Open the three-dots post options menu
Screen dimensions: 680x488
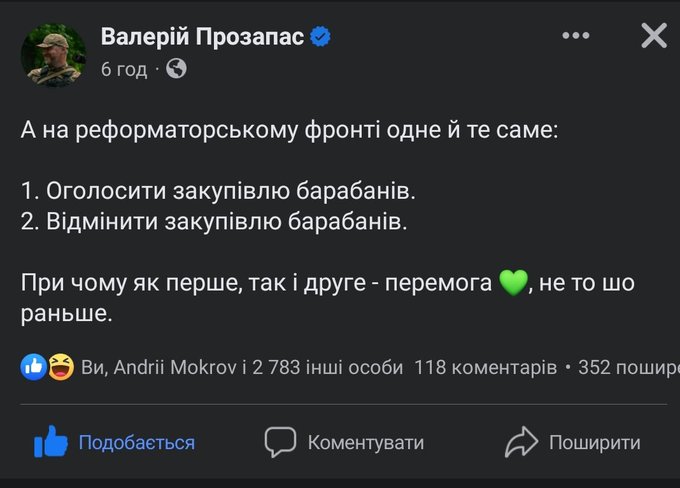[x=576, y=36]
